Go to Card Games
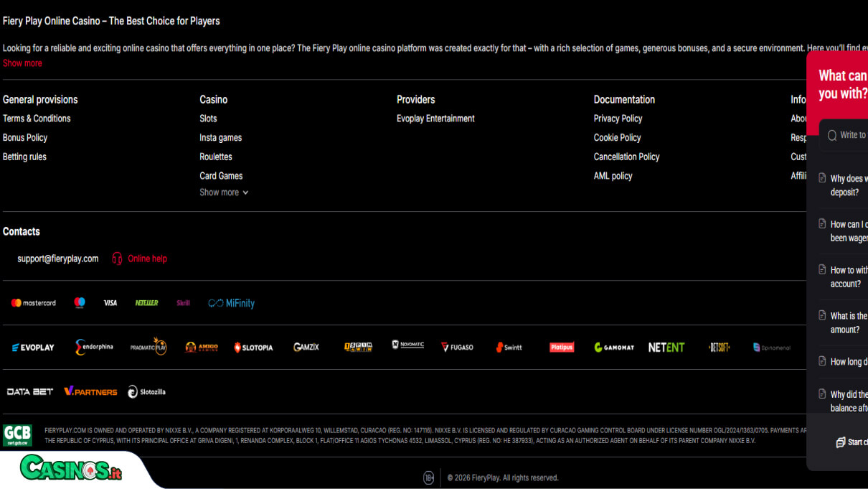Screen dimensions: 868x489 click(x=221, y=176)
